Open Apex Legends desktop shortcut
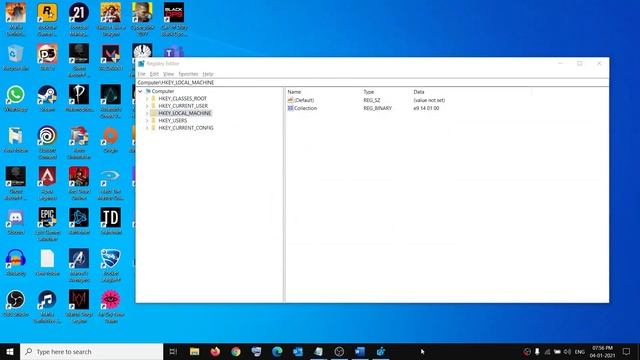The width and height of the screenshot is (640, 360). pyautogui.click(x=47, y=183)
